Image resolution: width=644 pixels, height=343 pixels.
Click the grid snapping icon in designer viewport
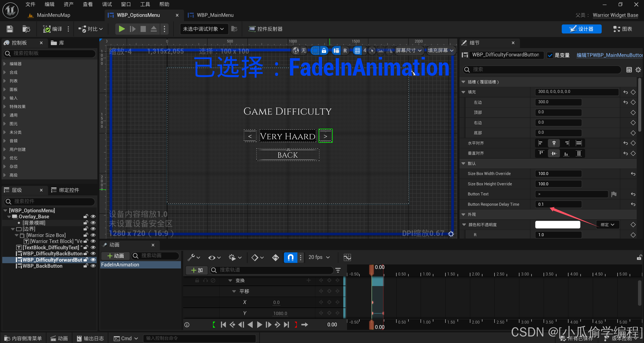357,51
